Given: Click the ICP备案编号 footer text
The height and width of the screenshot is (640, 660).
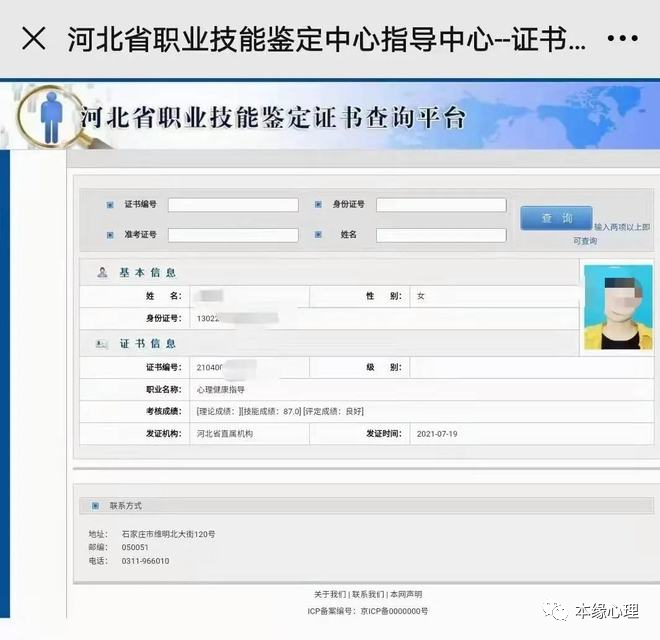Looking at the screenshot, I should pyautogui.click(x=367, y=611).
